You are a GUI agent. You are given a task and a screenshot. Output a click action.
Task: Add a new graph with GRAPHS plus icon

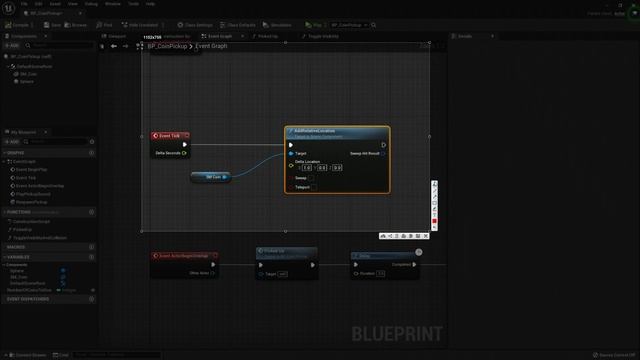91,153
